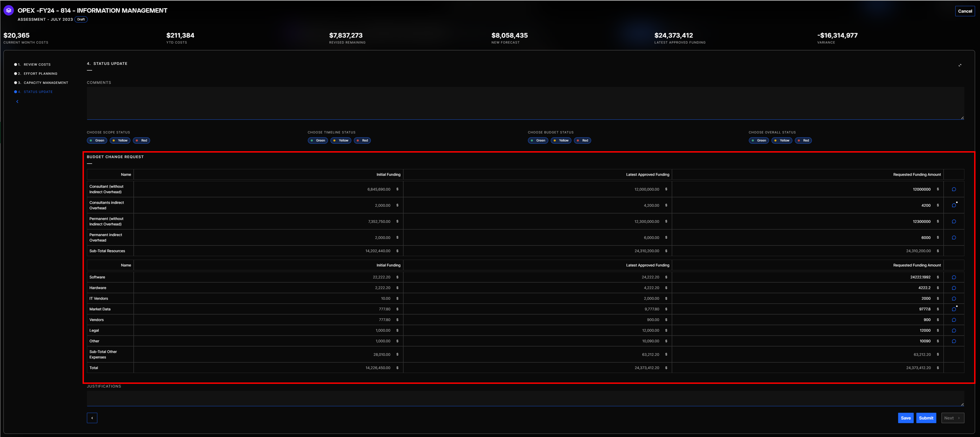Set budget status to Red

(x=583, y=140)
